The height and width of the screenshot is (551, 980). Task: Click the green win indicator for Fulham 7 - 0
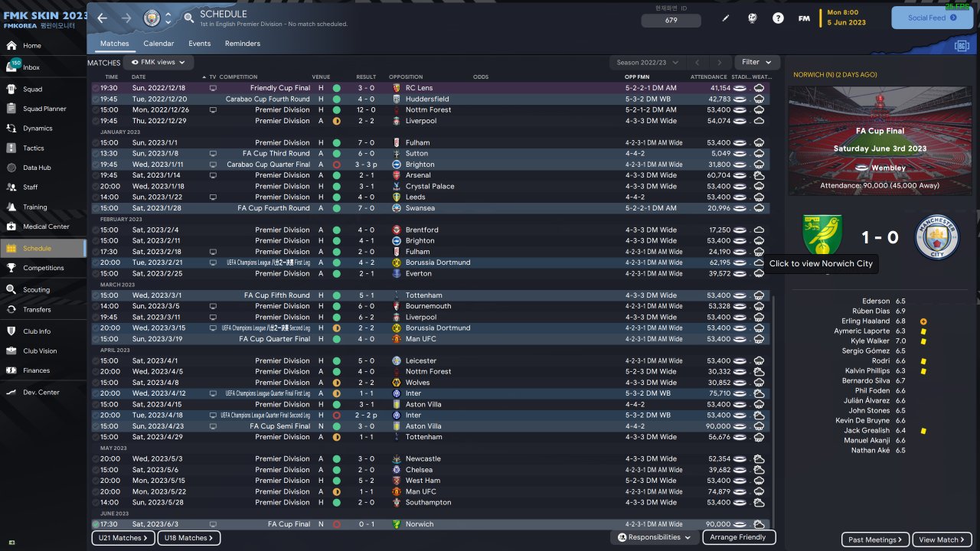336,142
